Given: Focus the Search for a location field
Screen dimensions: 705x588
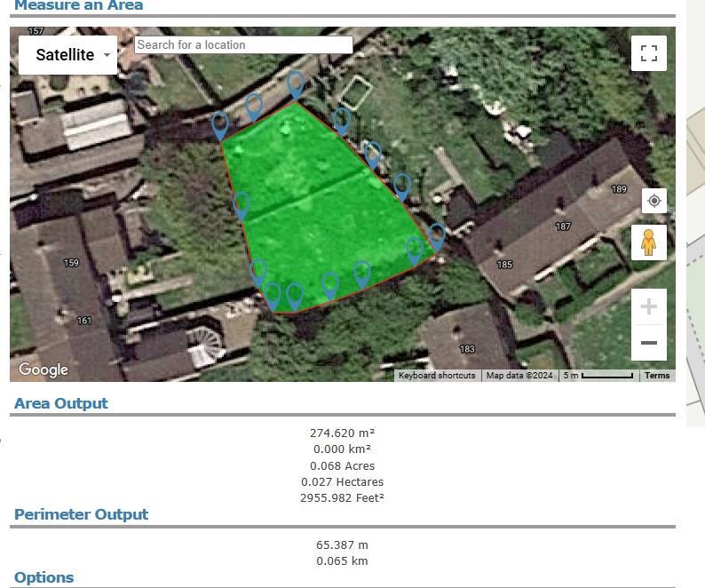Looking at the screenshot, I should (243, 44).
